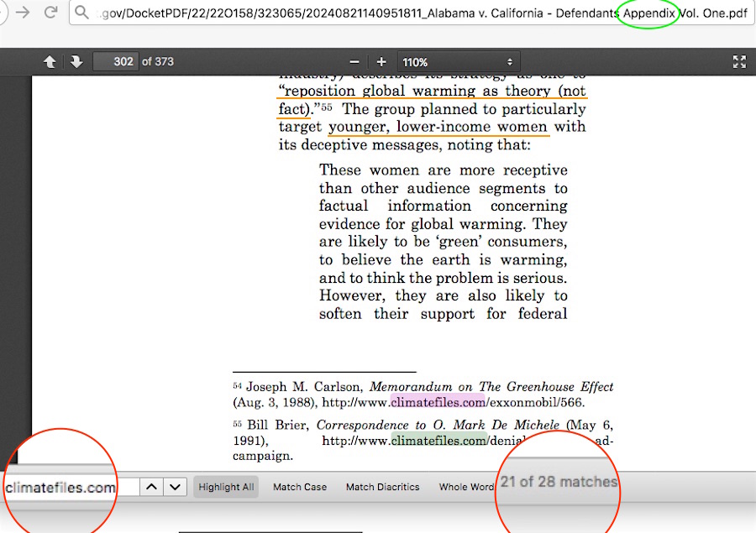This screenshot has width=756, height=533.
Task: Jump to next find match
Action: tap(175, 487)
